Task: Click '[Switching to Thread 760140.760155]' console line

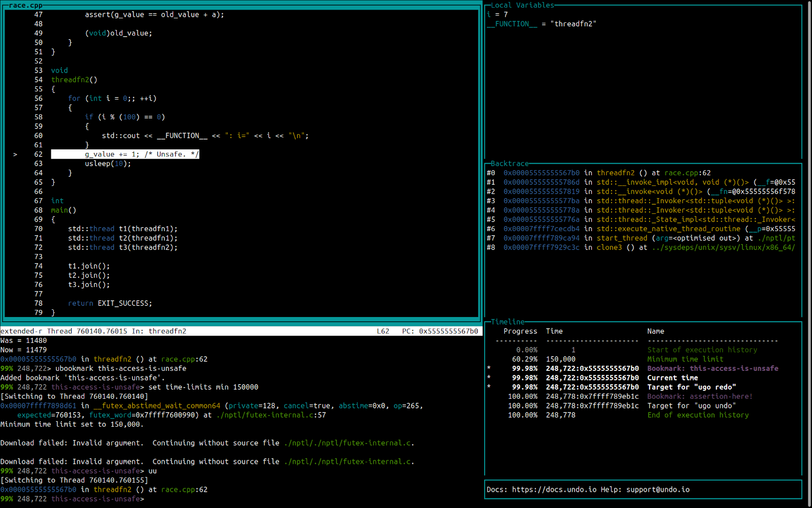Action: tap(74, 480)
